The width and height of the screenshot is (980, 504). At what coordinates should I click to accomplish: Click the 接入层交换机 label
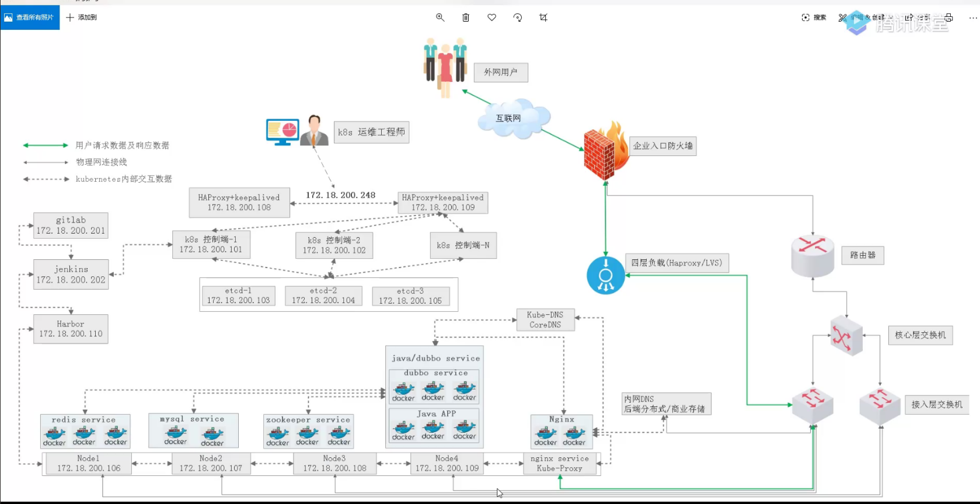937,405
